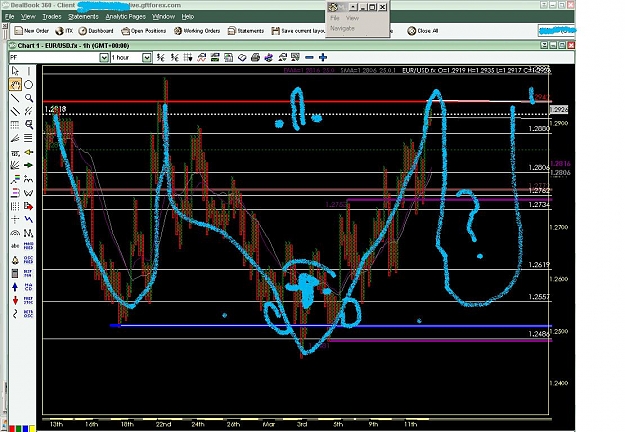
Task: Click Save current layout
Action: tap(298, 31)
